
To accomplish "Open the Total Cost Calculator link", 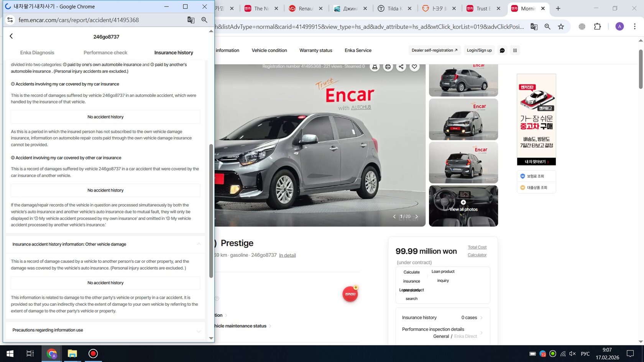I will (477, 251).
